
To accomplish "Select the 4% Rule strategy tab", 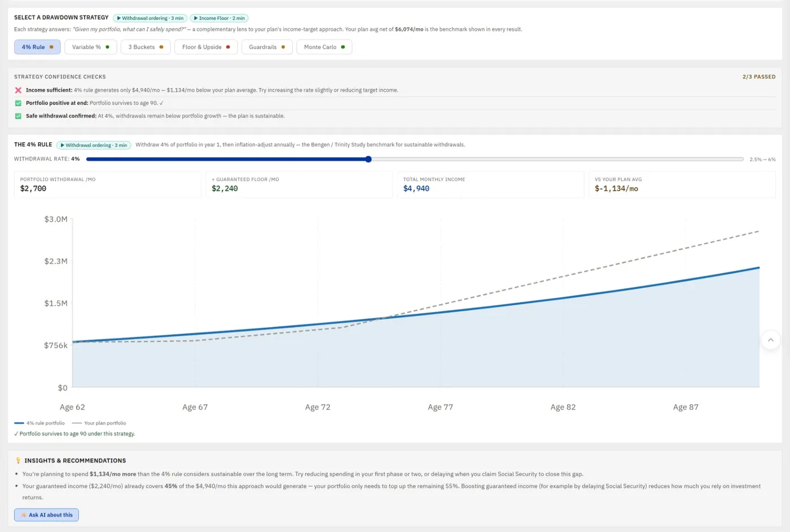I will pyautogui.click(x=37, y=47).
